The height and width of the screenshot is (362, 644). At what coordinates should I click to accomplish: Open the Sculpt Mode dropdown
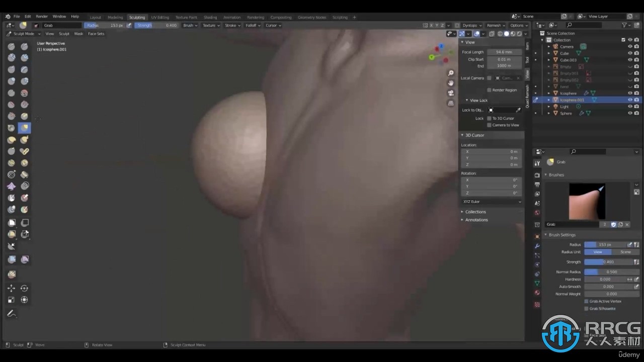click(x=23, y=34)
